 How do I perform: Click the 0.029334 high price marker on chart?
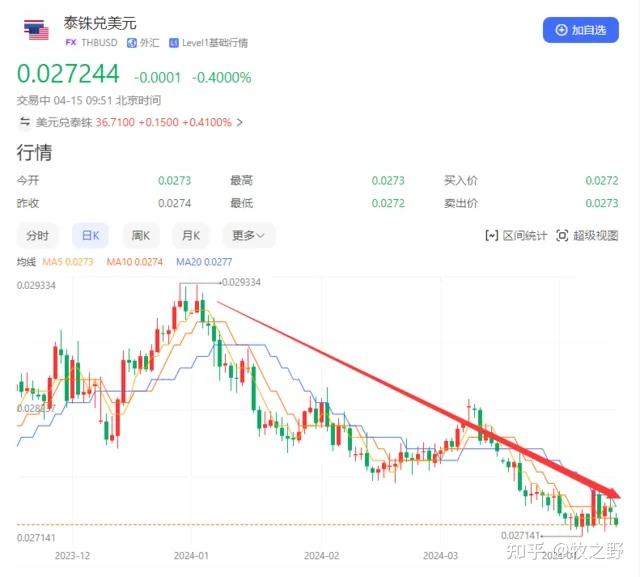pyautogui.click(x=241, y=282)
